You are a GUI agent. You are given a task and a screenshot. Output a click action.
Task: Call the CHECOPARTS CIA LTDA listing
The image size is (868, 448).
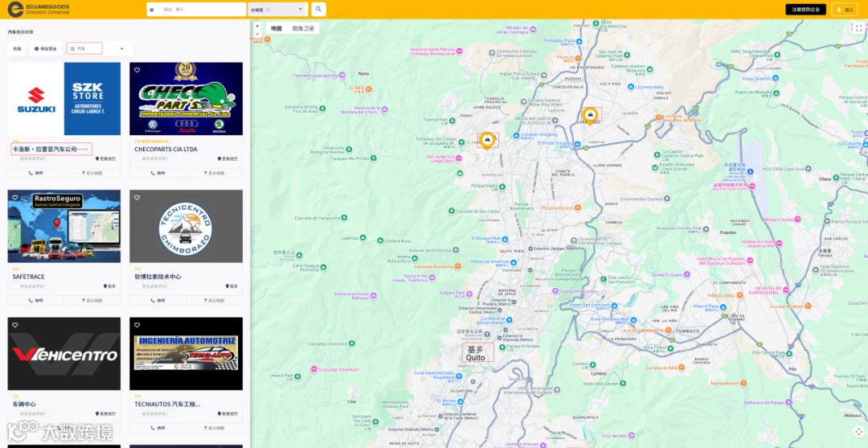(158, 173)
